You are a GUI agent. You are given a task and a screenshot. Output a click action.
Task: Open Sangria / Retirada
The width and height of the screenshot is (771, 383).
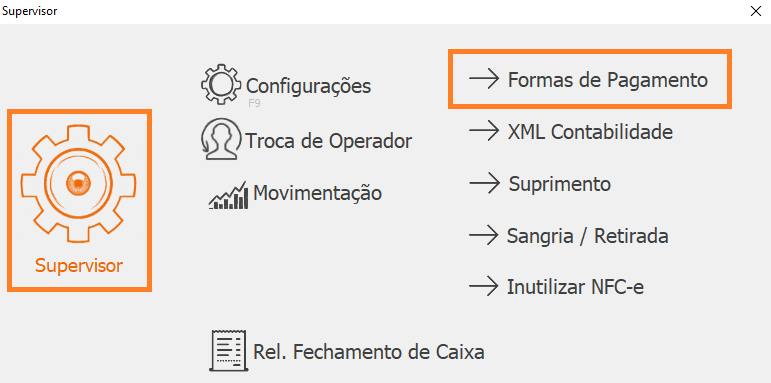coord(588,236)
